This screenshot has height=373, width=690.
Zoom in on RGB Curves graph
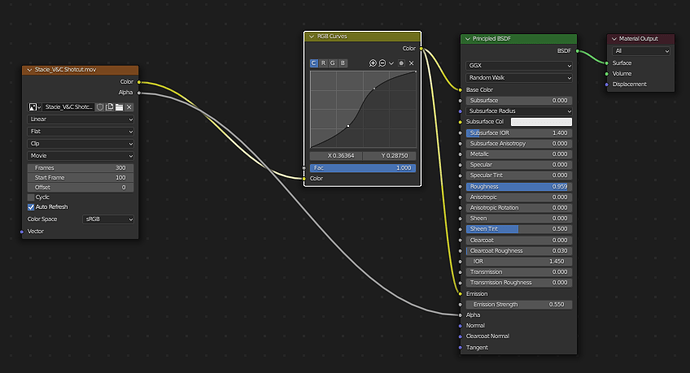(x=372, y=63)
